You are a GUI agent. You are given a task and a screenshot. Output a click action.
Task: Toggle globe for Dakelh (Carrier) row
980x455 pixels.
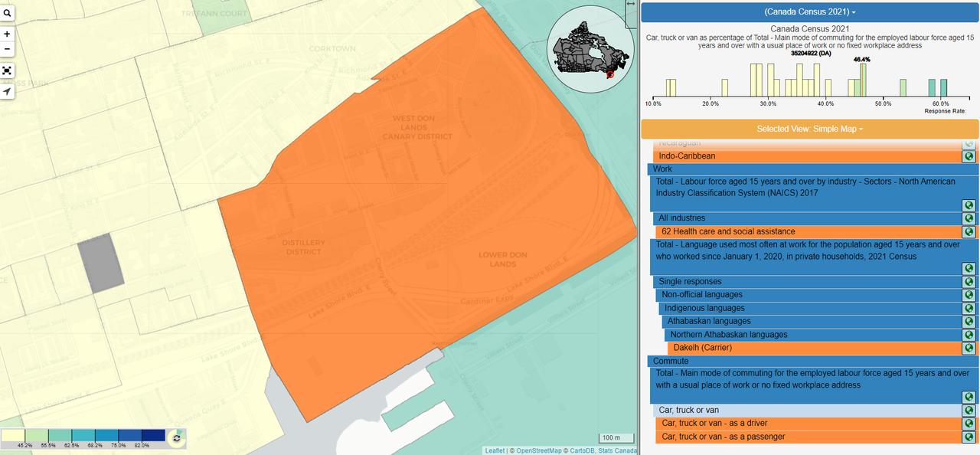[969, 348]
